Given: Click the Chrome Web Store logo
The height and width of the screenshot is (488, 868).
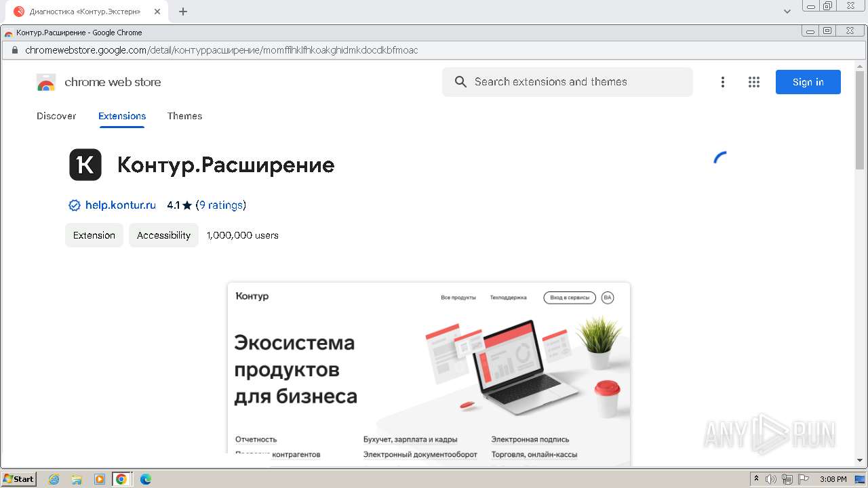Looking at the screenshot, I should [x=46, y=83].
